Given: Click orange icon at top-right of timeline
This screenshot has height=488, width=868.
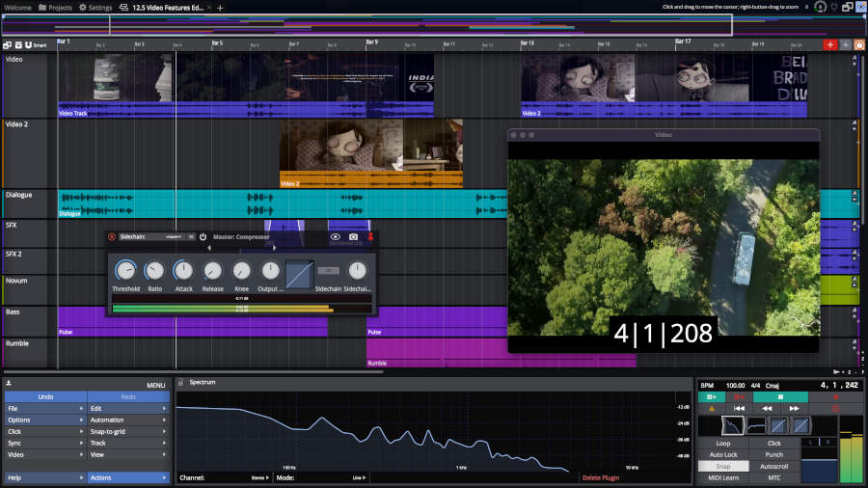Looking at the screenshot, I should coord(859,44).
